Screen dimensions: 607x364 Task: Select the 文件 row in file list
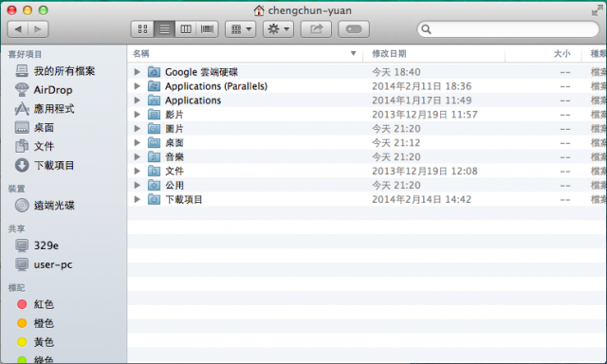[x=367, y=171]
